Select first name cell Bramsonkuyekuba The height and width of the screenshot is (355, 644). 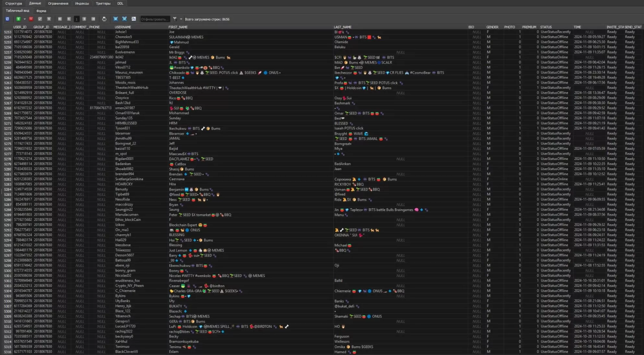251,342
